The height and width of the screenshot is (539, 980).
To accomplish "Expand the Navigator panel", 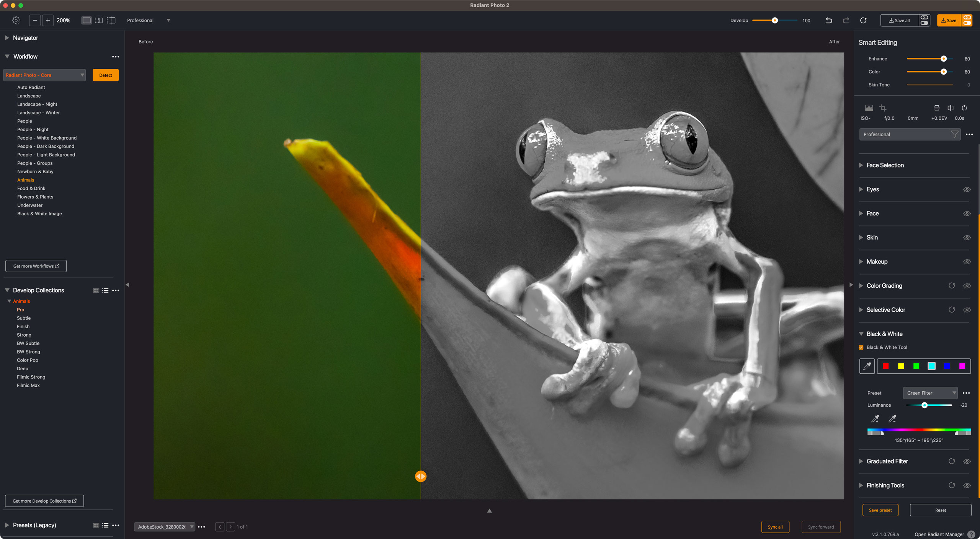I will [7, 38].
